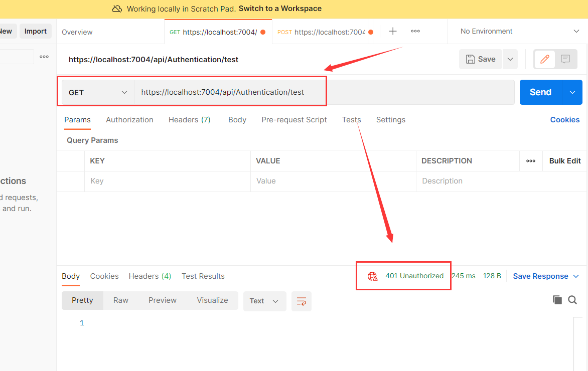Copy the response body using the copy icon

click(557, 299)
